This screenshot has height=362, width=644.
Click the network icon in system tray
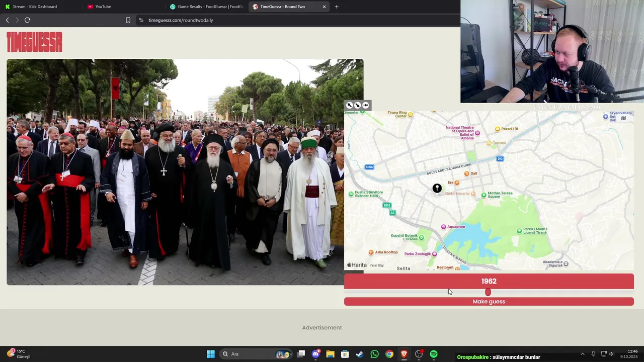coord(604,354)
